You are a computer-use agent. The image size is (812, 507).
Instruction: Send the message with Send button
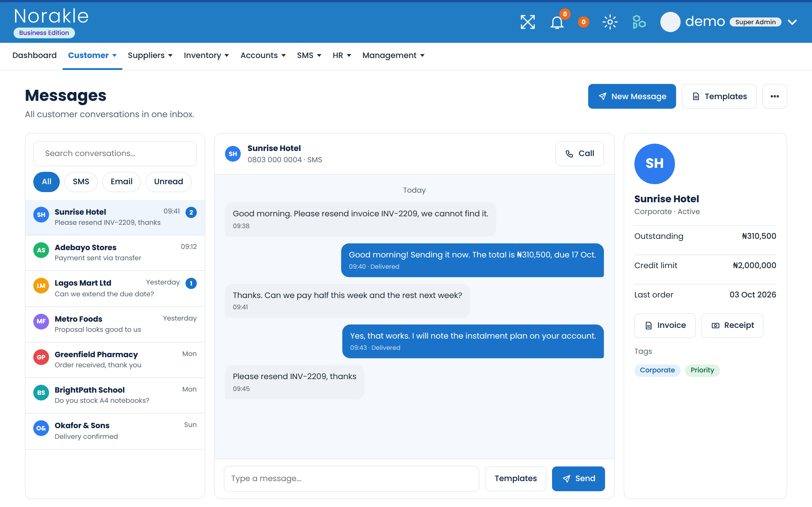(578, 479)
